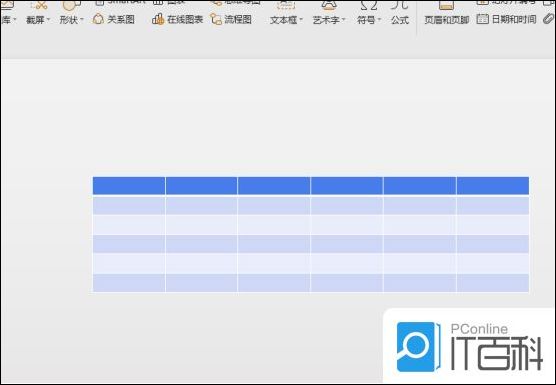
Task: Expand the 截屏 dropdown arrow
Action: coord(49,19)
